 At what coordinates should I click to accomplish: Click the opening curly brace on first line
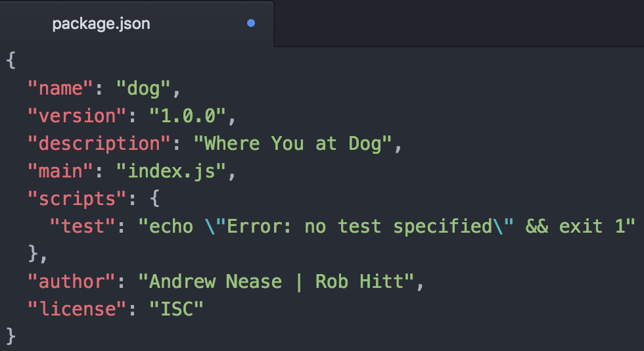pyautogui.click(x=11, y=60)
